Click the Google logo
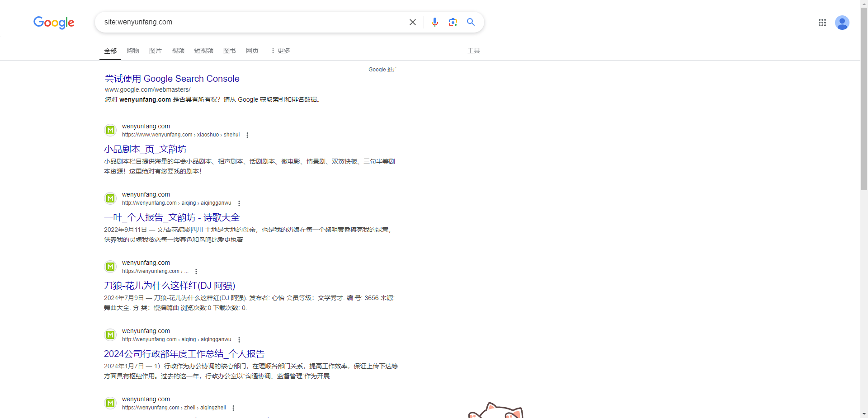 (x=54, y=22)
